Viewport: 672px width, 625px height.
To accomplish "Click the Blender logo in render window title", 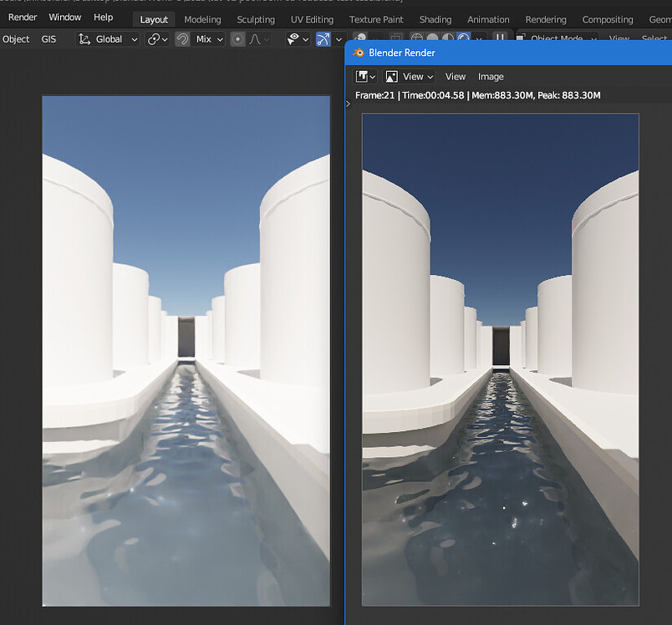I will pyautogui.click(x=358, y=53).
